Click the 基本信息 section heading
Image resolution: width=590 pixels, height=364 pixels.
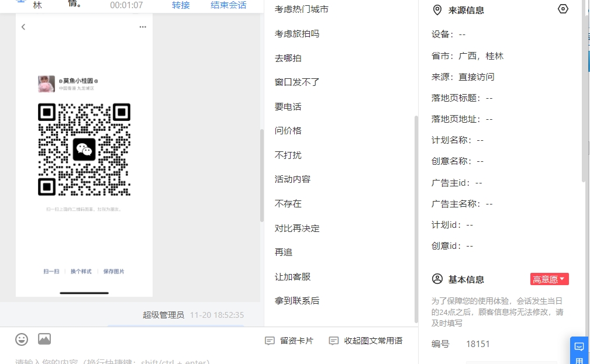click(466, 279)
